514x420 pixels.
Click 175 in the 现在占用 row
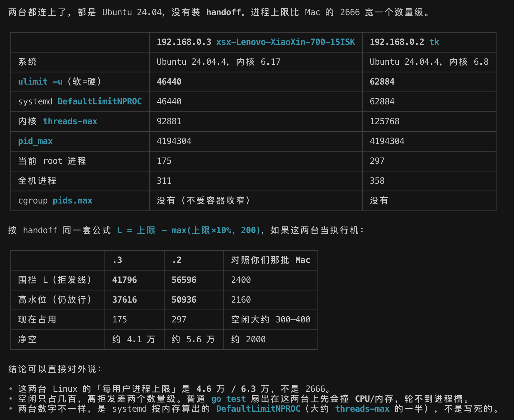(x=120, y=320)
